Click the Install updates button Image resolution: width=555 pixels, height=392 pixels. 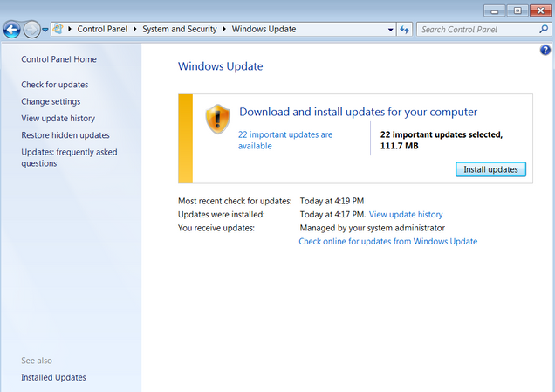(x=490, y=169)
